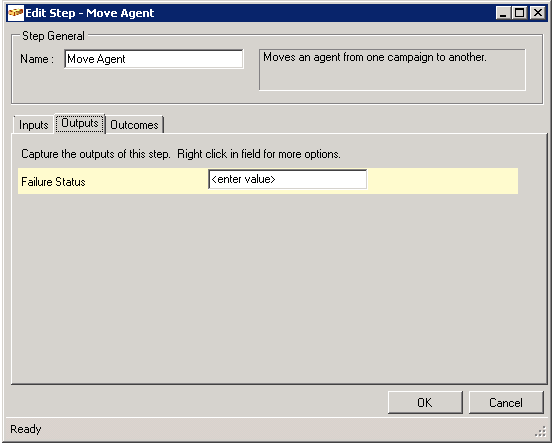Screen dimensions: 553x444
Task: Select the Outputs tab
Action: (x=80, y=123)
